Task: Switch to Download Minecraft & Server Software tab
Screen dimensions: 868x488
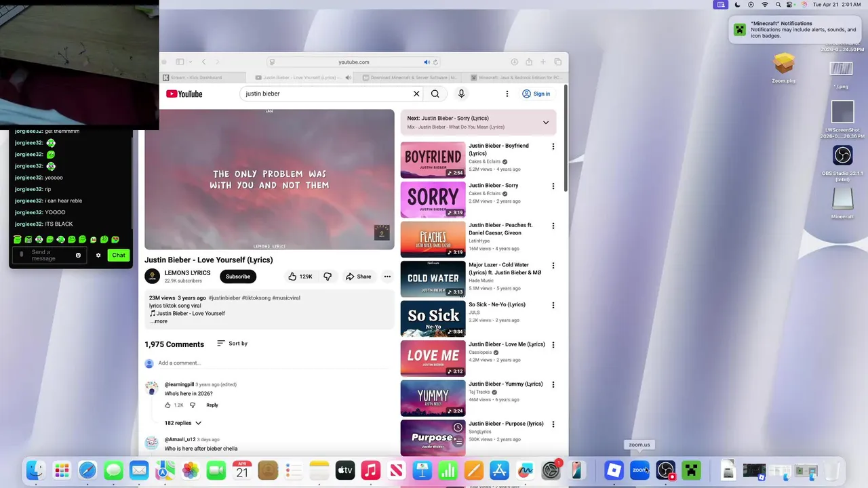Action: pos(409,78)
